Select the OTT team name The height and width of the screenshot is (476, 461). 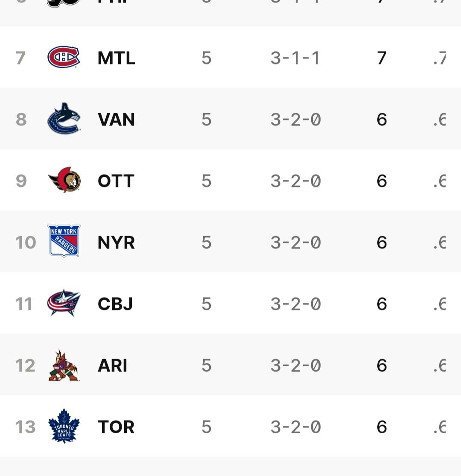(x=116, y=181)
